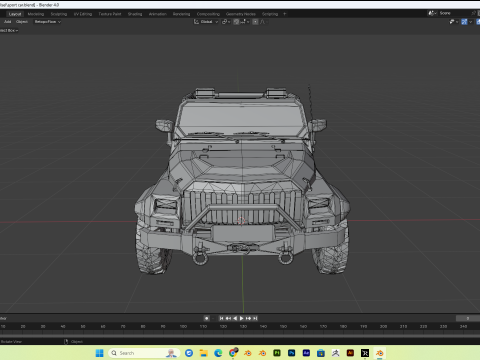Click the 3D cursor in viewport

tap(241, 221)
